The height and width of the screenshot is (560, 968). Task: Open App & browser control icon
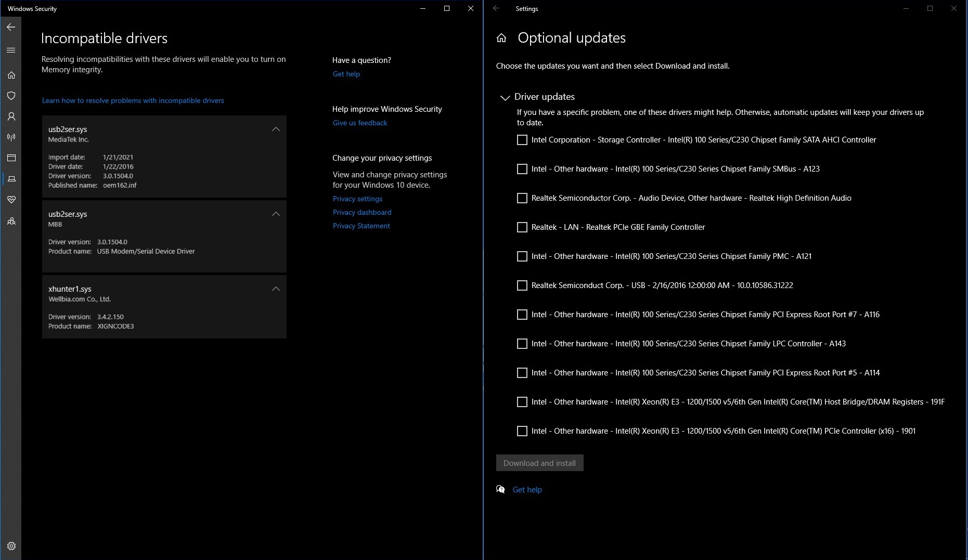[11, 158]
